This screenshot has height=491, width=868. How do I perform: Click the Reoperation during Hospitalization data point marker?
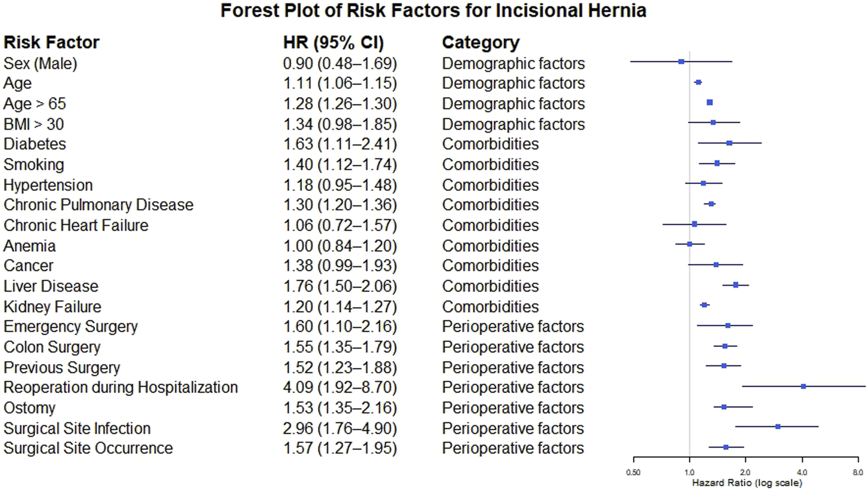803,386
